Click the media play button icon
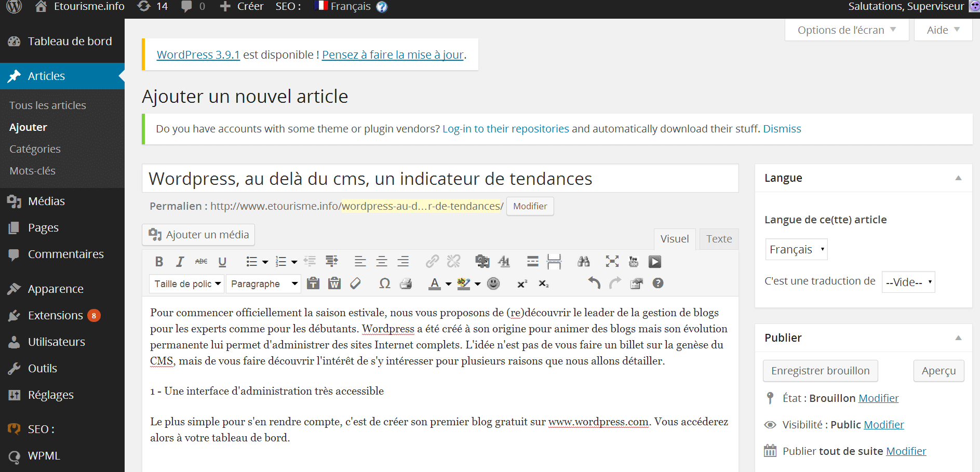 pyautogui.click(x=655, y=262)
